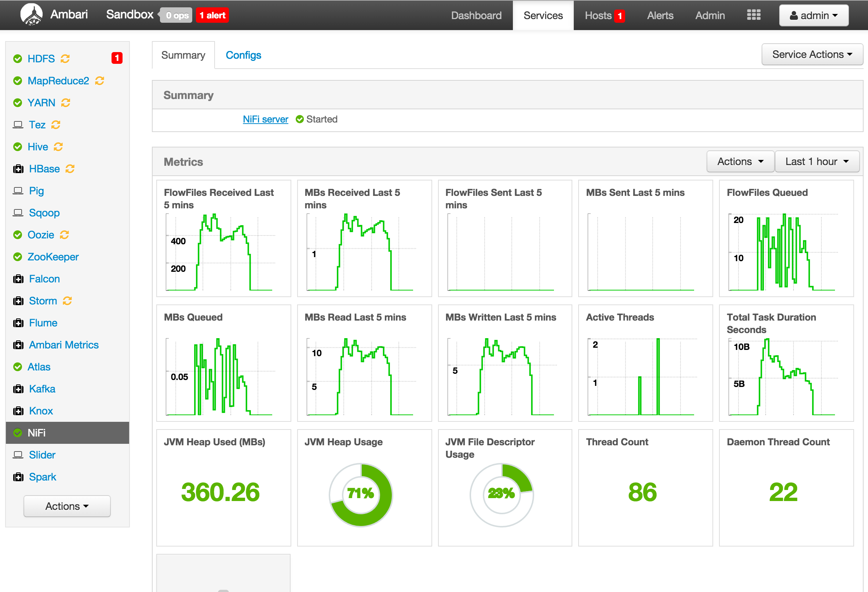Click the green Started status check icon
868x592 pixels.
[299, 119]
